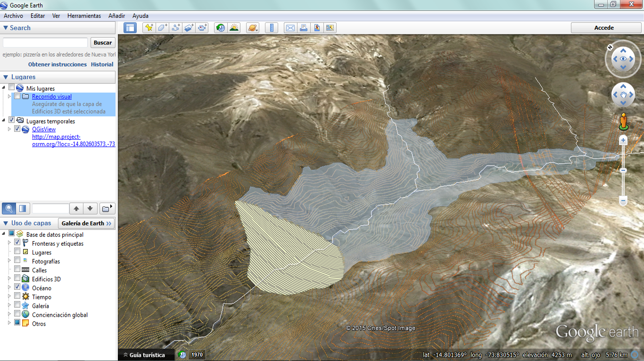Open the Añadir menu
This screenshot has width=644, height=361.
116,16
